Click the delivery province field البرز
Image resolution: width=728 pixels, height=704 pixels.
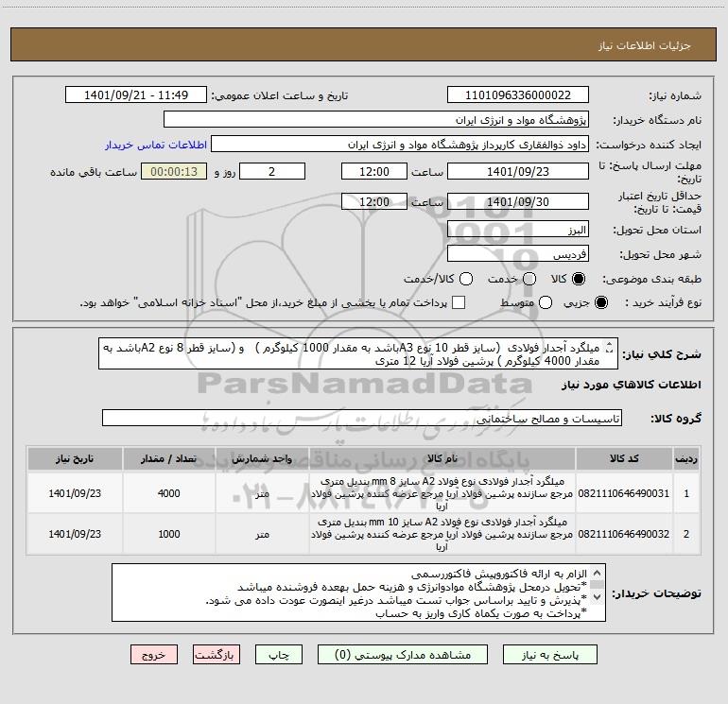(518, 230)
